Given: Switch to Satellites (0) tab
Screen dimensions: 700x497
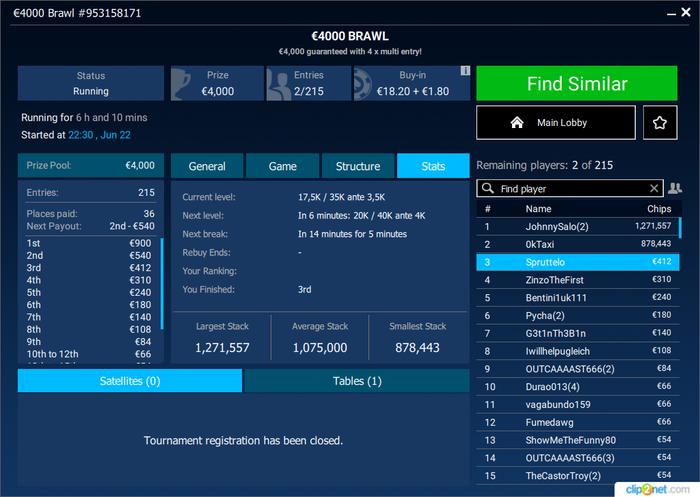Looking at the screenshot, I should [130, 381].
